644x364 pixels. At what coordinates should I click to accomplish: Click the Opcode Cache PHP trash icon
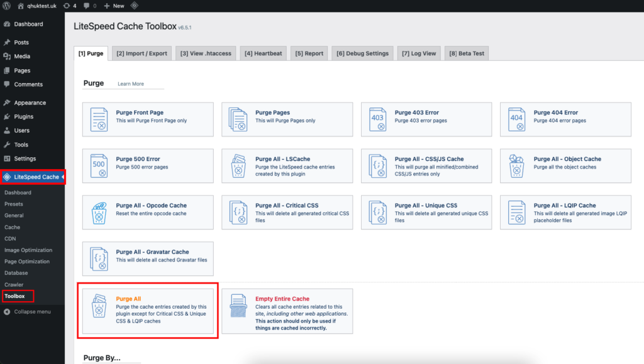(x=99, y=212)
